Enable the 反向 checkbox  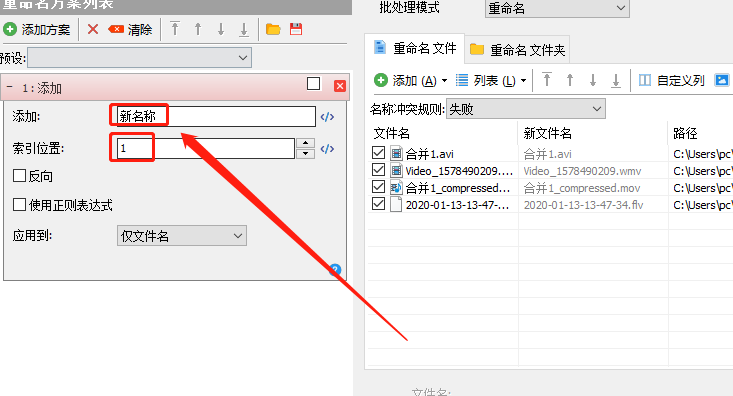click(19, 176)
